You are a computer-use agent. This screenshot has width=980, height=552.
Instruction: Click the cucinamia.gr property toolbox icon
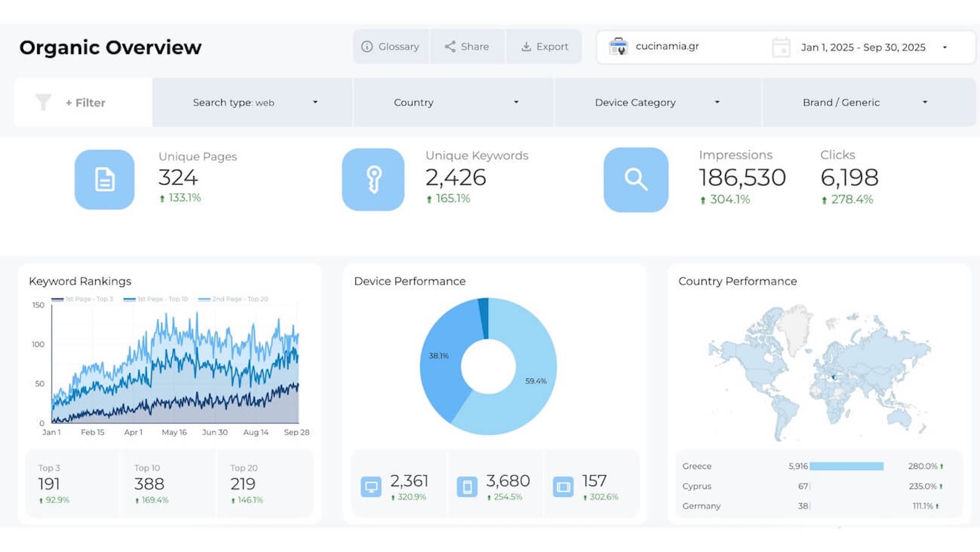618,46
